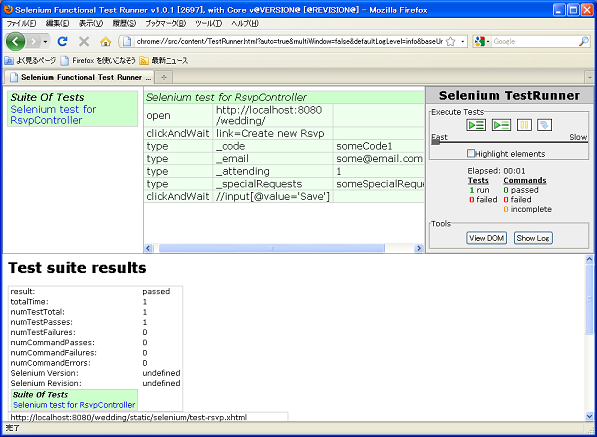Screen dimensions: 597x437
Task: Click the 'Selenium test for RsvpController' table header
Action: (284, 97)
